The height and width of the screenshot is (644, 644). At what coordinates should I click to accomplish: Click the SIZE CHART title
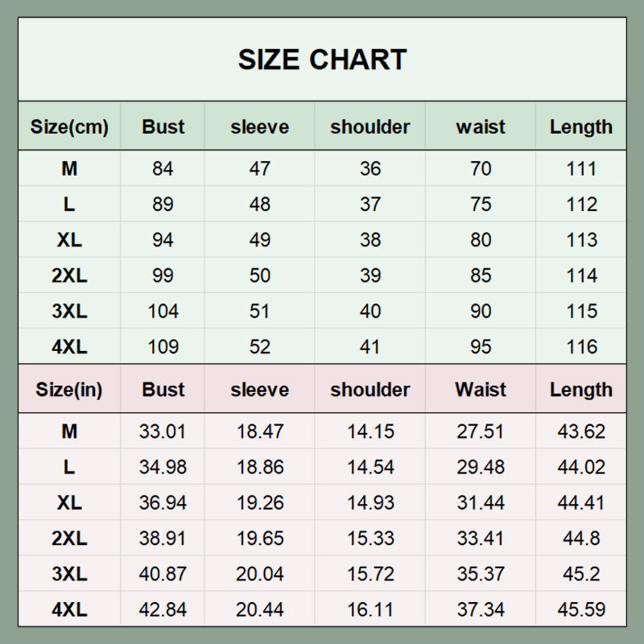click(x=322, y=60)
